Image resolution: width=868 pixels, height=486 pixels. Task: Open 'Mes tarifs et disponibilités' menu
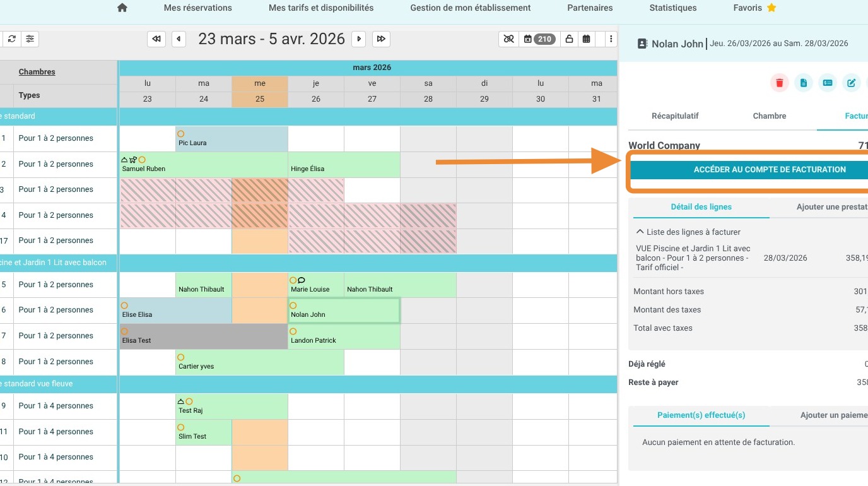(x=321, y=8)
